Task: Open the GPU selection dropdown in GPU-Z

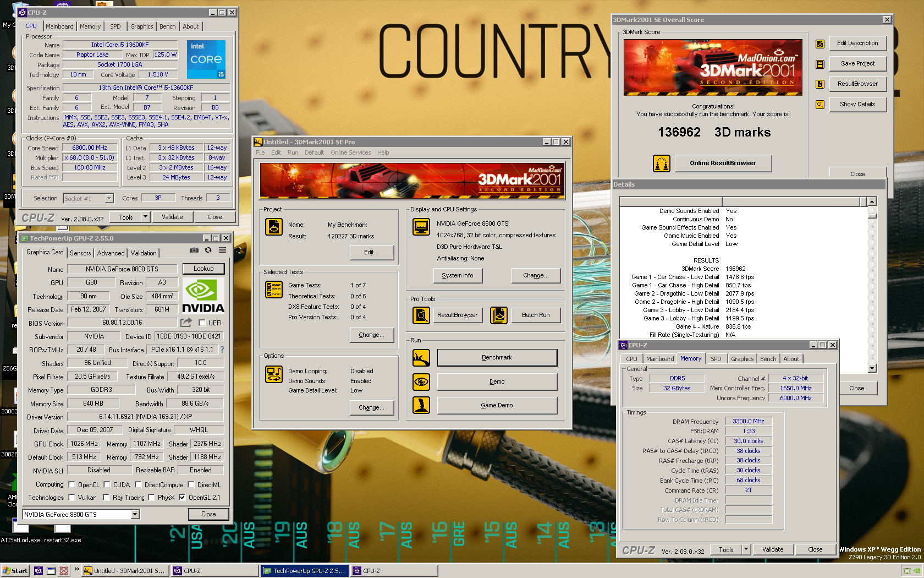Action: pyautogui.click(x=135, y=515)
